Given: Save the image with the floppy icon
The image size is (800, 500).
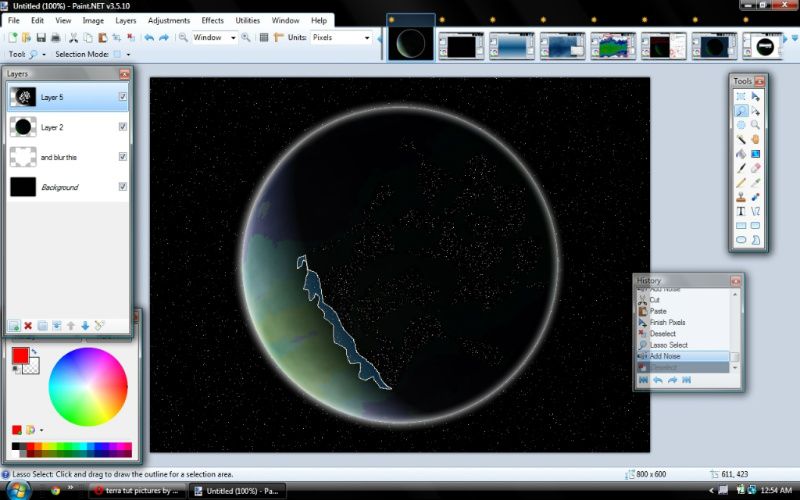Looking at the screenshot, I should tap(41, 37).
